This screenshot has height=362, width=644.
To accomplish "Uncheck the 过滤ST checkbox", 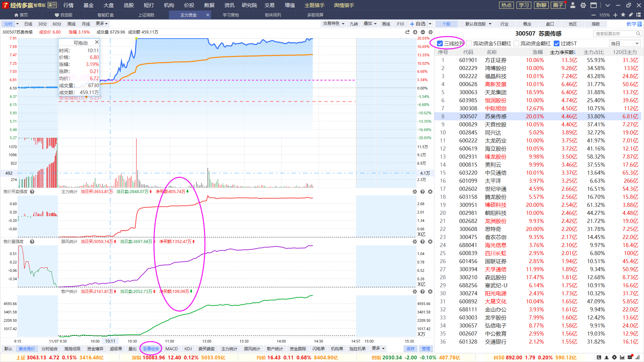I will [x=557, y=44].
